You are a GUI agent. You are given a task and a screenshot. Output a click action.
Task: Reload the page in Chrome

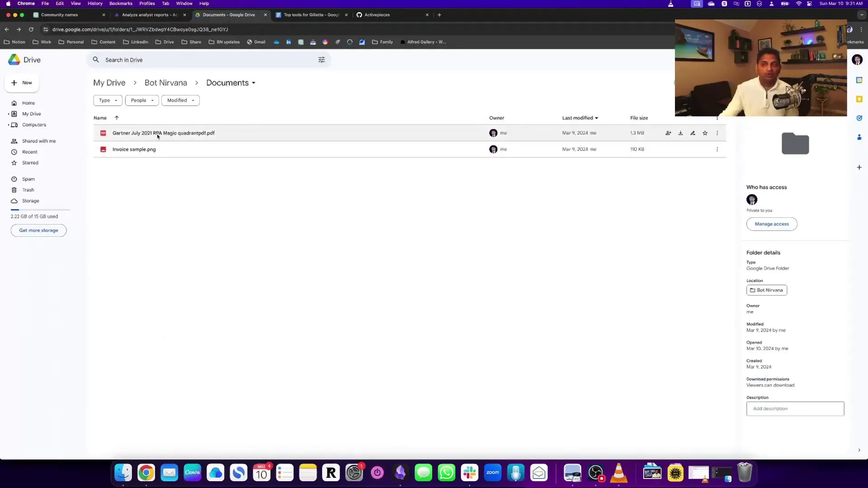tap(31, 29)
